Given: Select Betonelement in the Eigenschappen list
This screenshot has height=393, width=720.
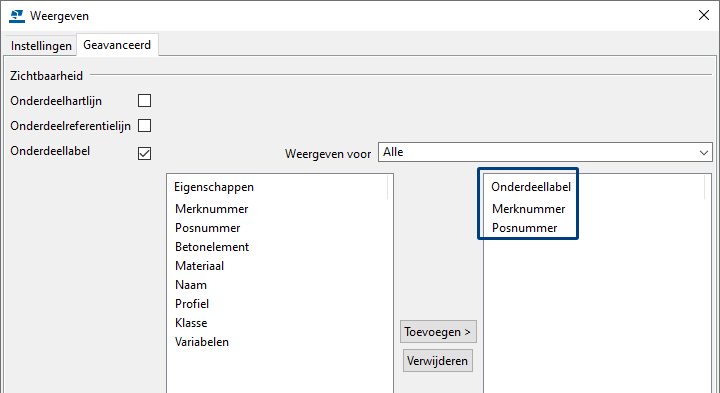Looking at the screenshot, I should 212,247.
